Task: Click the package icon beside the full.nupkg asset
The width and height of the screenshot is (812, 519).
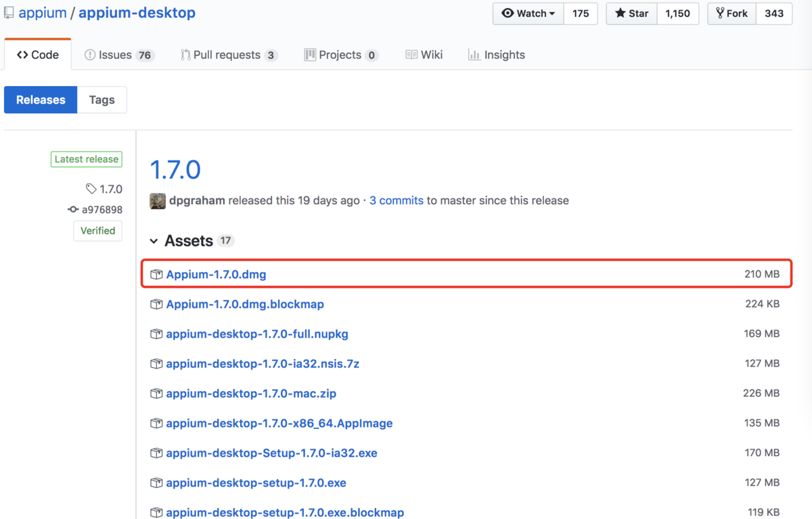Action: point(156,334)
